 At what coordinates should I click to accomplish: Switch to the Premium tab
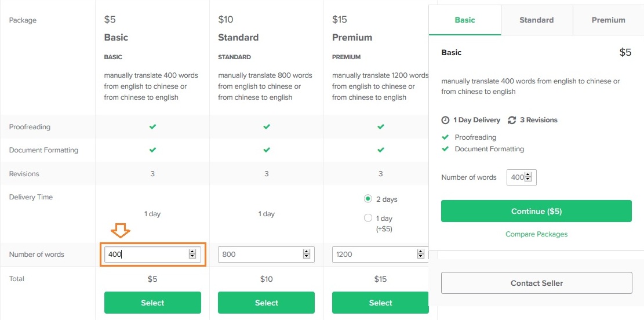(608, 20)
